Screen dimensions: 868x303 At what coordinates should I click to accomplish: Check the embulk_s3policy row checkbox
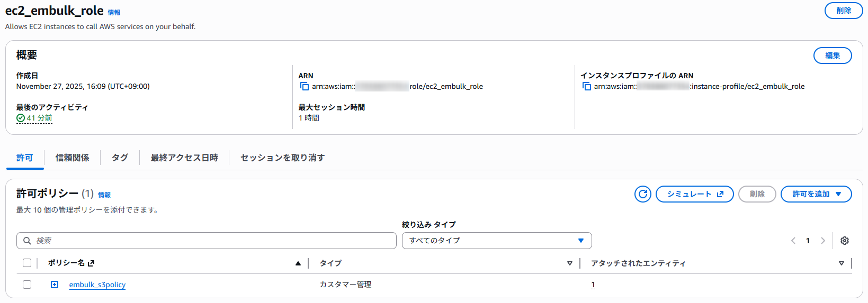coord(27,284)
